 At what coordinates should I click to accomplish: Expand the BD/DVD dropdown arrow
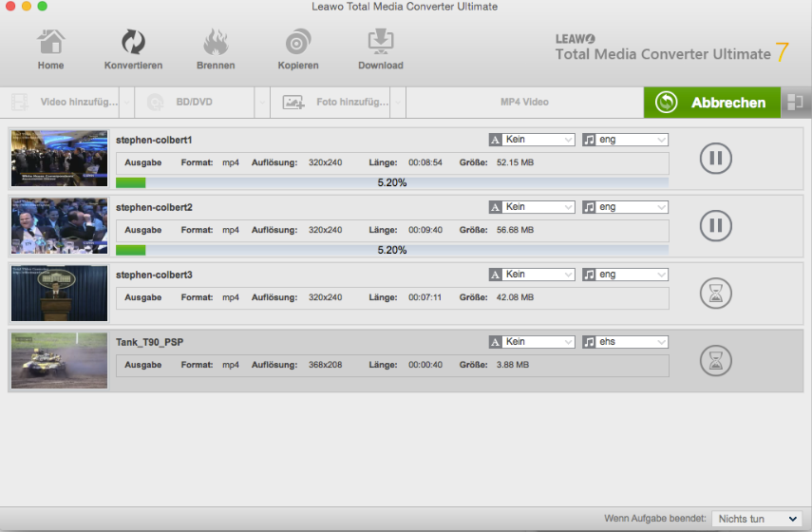(262, 102)
